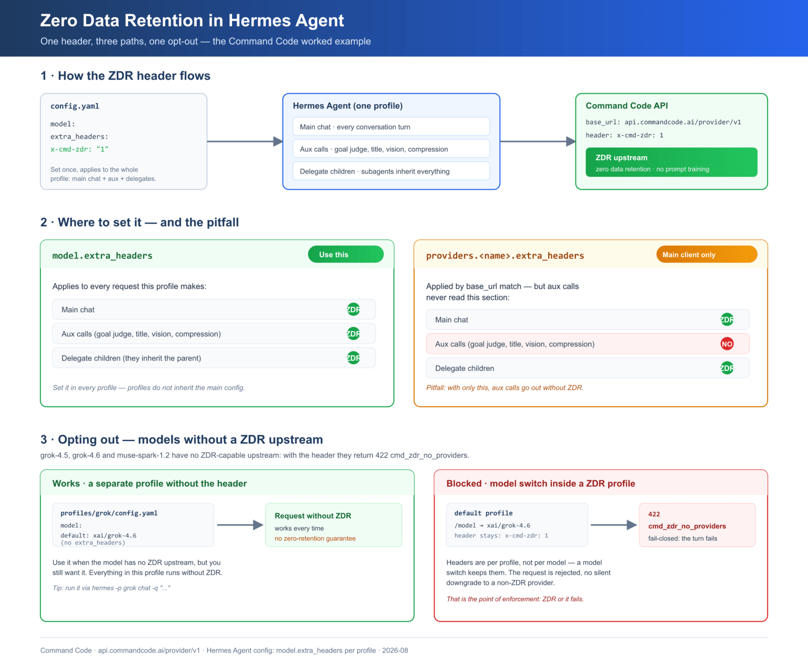Click 'Set it in every profile' italic note

click(x=149, y=387)
